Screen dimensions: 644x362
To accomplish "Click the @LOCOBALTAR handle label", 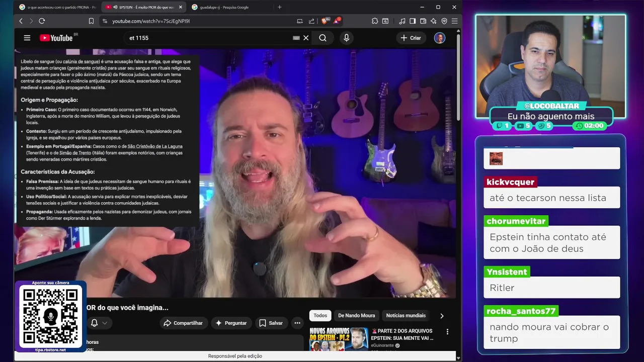I will tap(551, 106).
